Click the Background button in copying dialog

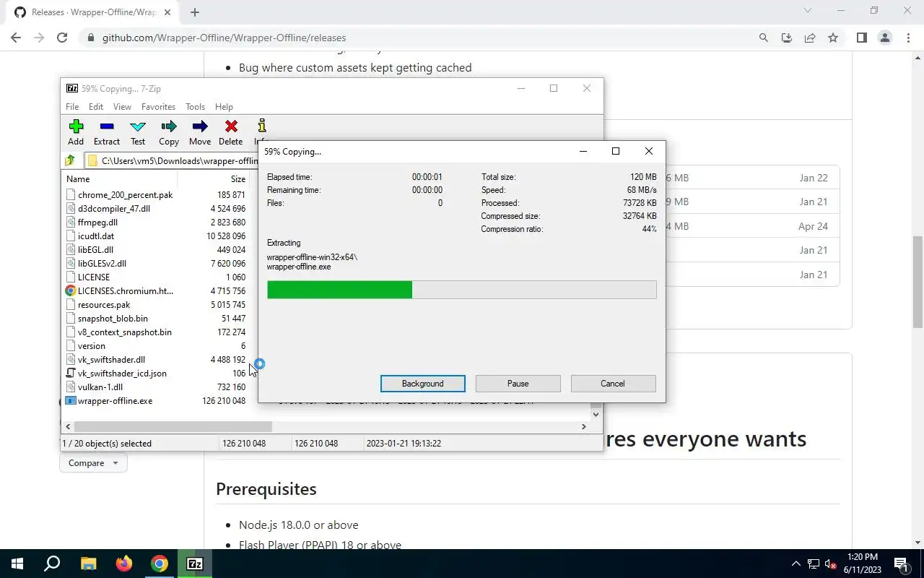(423, 384)
